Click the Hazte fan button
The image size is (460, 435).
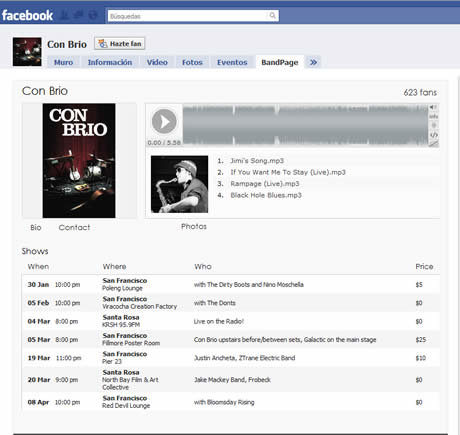click(120, 44)
